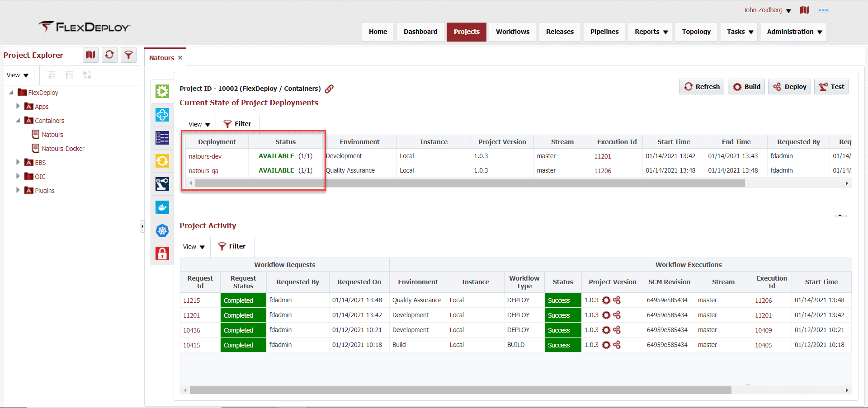Select Natours-Docker project in tree

pos(63,149)
